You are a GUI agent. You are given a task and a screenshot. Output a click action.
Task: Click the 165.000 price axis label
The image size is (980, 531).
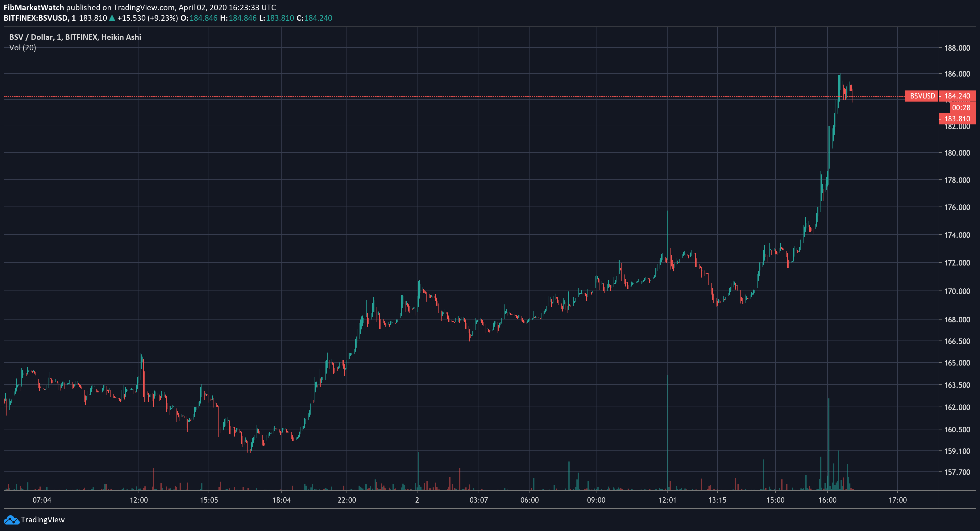coord(957,363)
